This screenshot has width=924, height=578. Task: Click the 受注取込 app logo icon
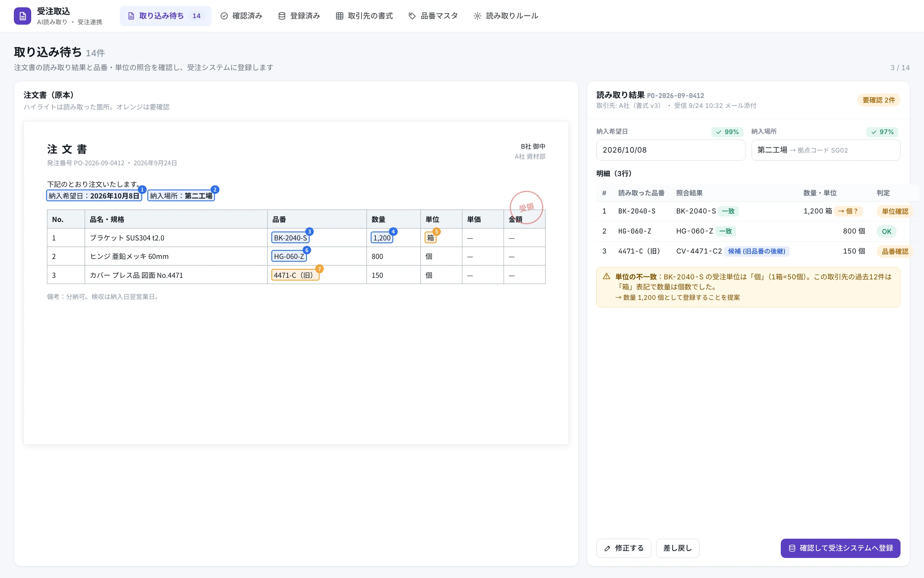coord(22,16)
